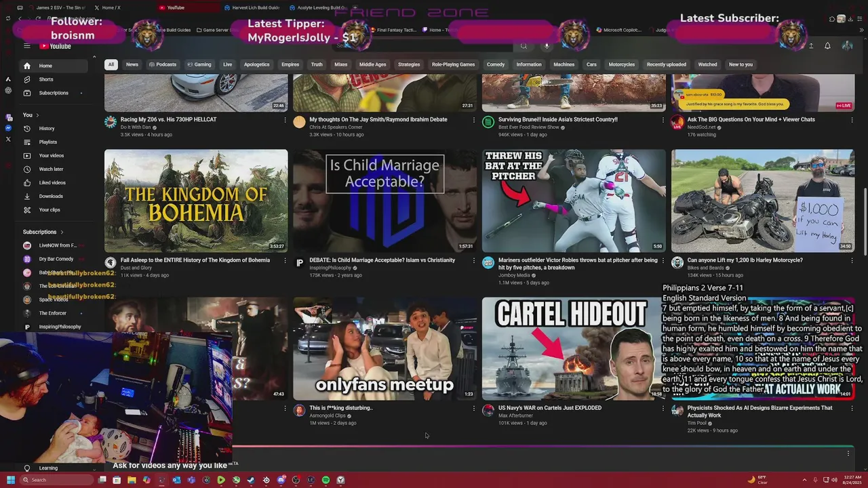Open the browser downloads icon
The width and height of the screenshot is (868, 488).
point(850,18)
